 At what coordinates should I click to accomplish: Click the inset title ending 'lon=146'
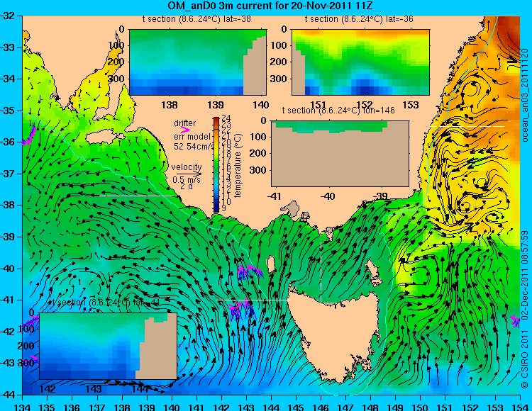click(338, 111)
